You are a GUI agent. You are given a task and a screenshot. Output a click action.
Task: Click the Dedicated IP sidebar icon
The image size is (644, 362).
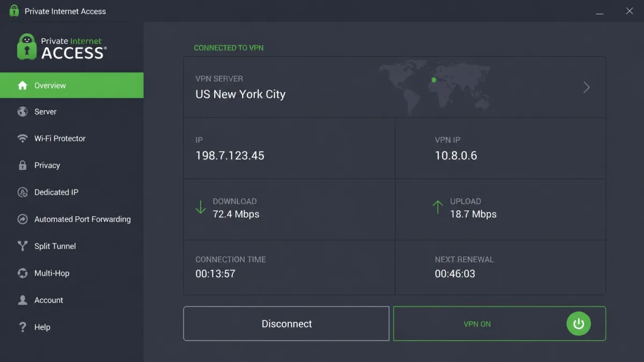coord(23,192)
